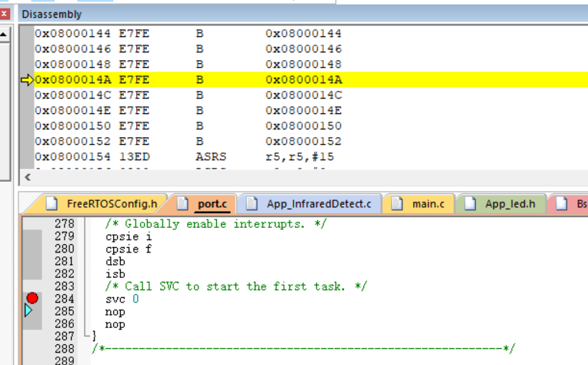Click the file icon on the App_InfraredDetect.c tab
This screenshot has width=588, height=365.
click(x=252, y=204)
